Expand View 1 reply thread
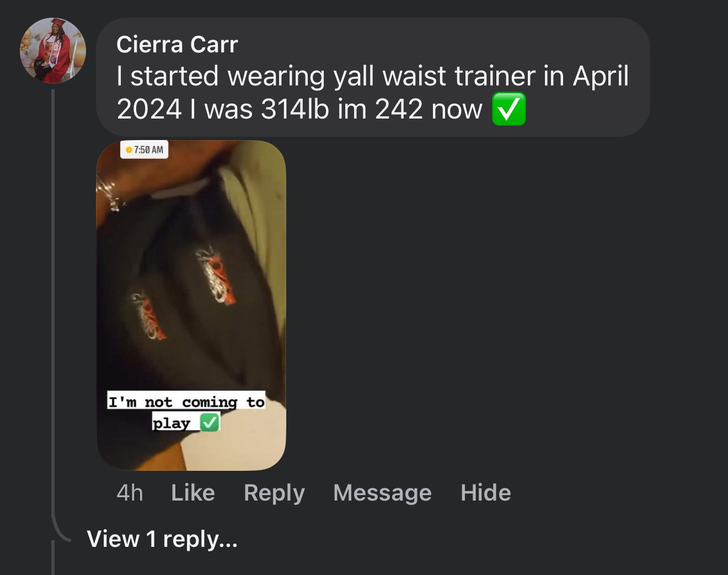 pyautogui.click(x=162, y=539)
